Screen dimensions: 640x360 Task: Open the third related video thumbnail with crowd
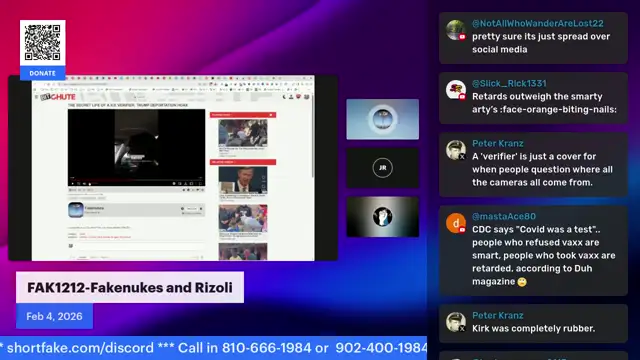pyautogui.click(x=243, y=251)
